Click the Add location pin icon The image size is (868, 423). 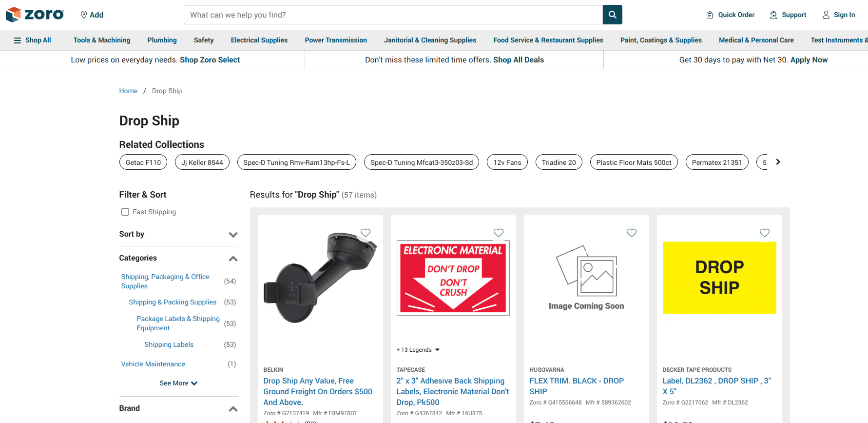pos(84,15)
